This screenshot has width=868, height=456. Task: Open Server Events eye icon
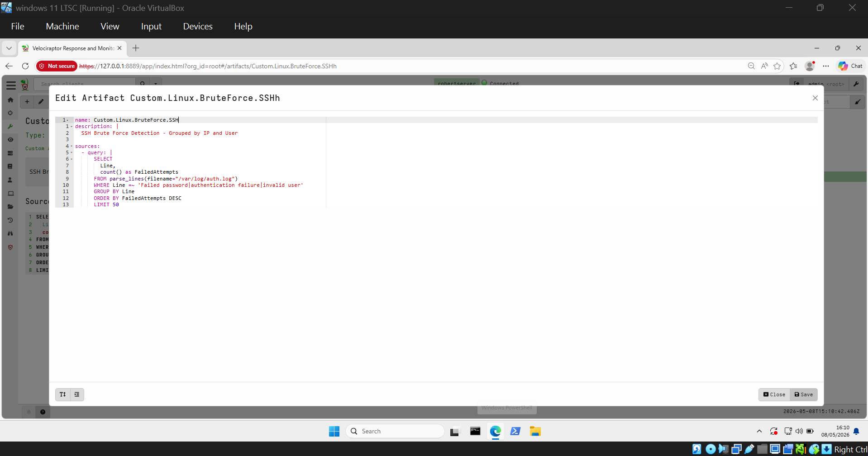coord(10,140)
